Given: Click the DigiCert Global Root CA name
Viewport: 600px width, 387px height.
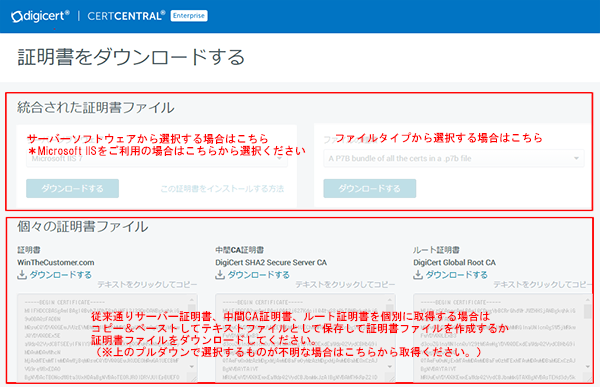Looking at the screenshot, I should pos(454,263).
